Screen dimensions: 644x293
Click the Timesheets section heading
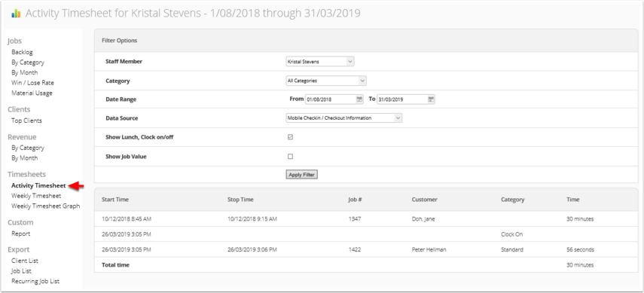(x=26, y=175)
